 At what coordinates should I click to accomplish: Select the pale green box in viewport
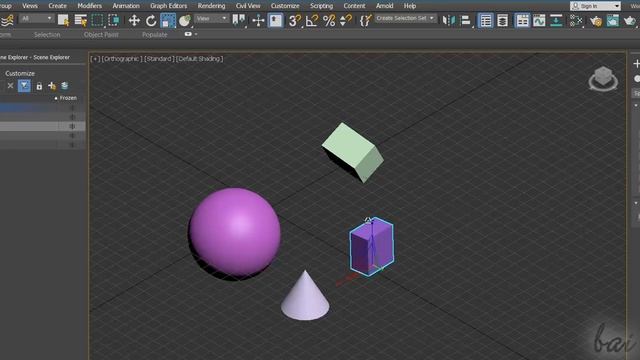353,152
